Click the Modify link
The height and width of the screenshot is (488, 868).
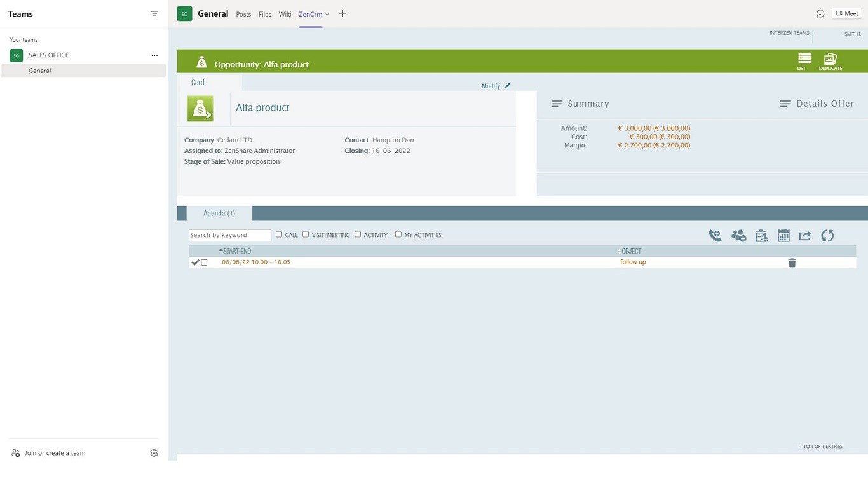pos(491,86)
